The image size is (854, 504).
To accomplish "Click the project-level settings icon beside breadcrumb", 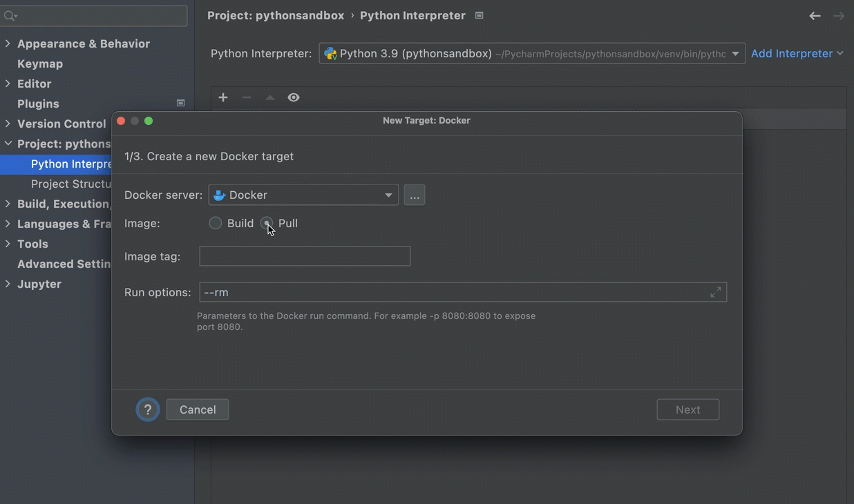I will coord(479,15).
